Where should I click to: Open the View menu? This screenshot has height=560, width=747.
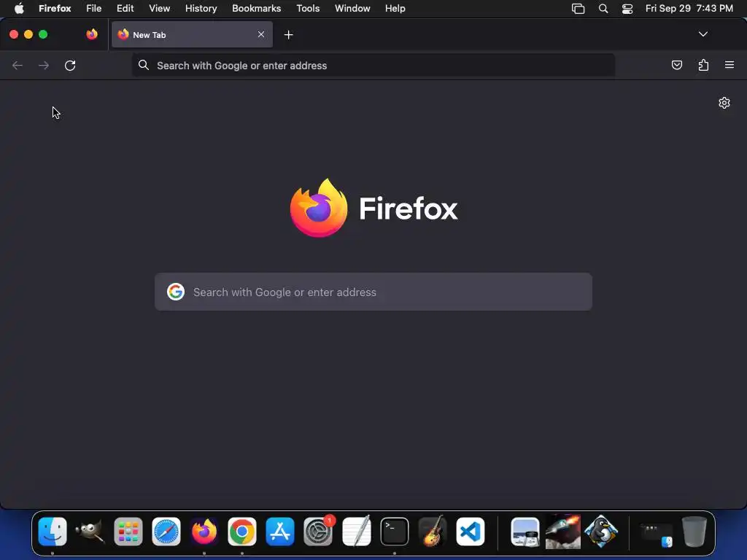pyautogui.click(x=159, y=9)
